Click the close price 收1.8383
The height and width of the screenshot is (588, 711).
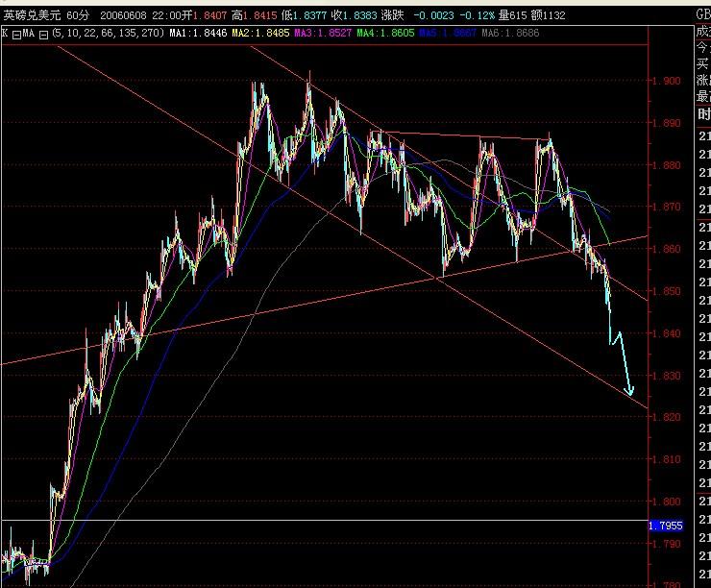tap(354, 16)
